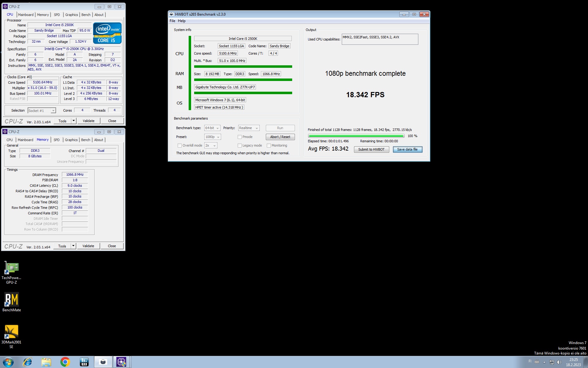The width and height of the screenshot is (588, 368).
Task: Launch Internet Explorer from taskbar
Action: pos(27,362)
